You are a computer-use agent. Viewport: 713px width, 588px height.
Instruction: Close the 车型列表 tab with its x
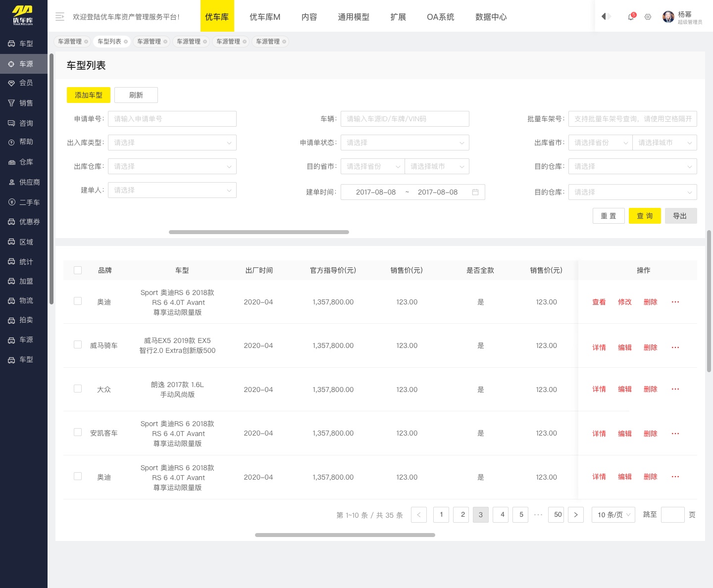point(126,42)
